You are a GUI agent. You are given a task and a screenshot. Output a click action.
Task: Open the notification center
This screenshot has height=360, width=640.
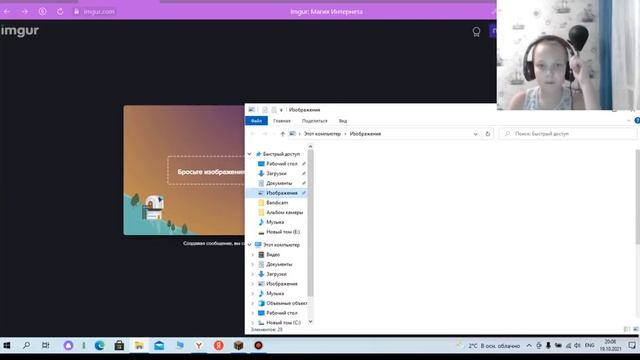(x=632, y=346)
